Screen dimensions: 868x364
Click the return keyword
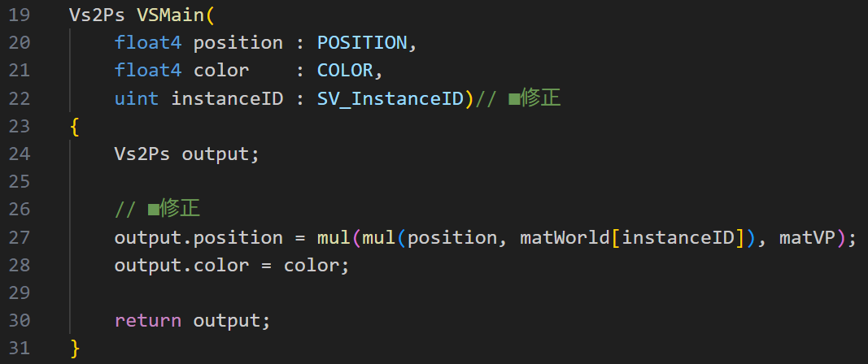[148, 320]
